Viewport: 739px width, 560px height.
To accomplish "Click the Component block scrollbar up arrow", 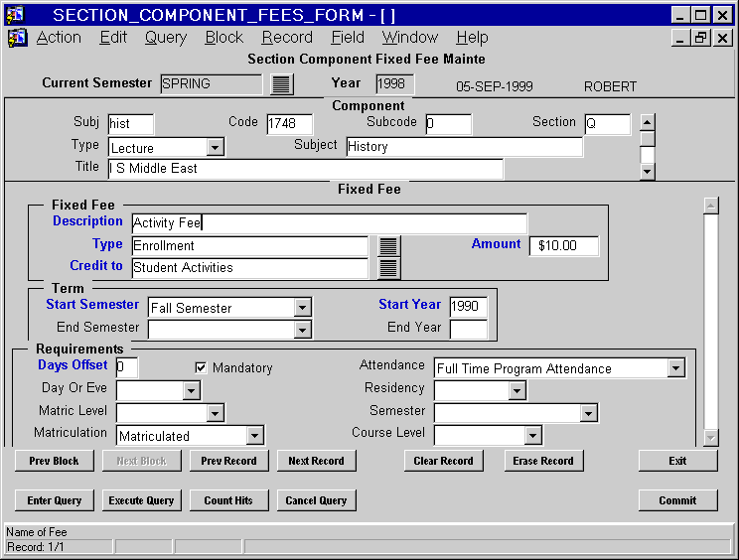I will coord(648,122).
